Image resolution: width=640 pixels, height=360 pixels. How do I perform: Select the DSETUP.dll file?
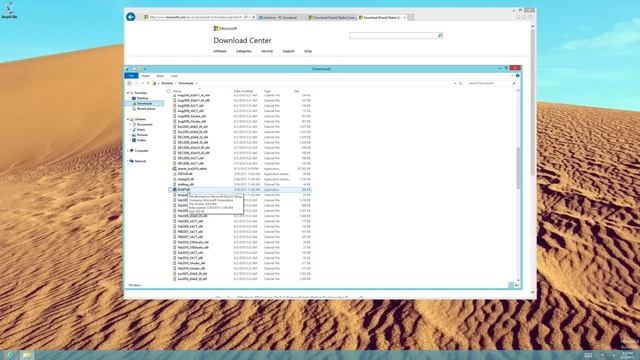tap(184, 174)
